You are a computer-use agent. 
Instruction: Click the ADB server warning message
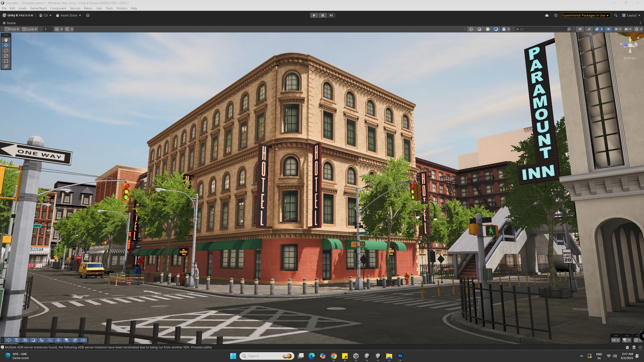108,347
